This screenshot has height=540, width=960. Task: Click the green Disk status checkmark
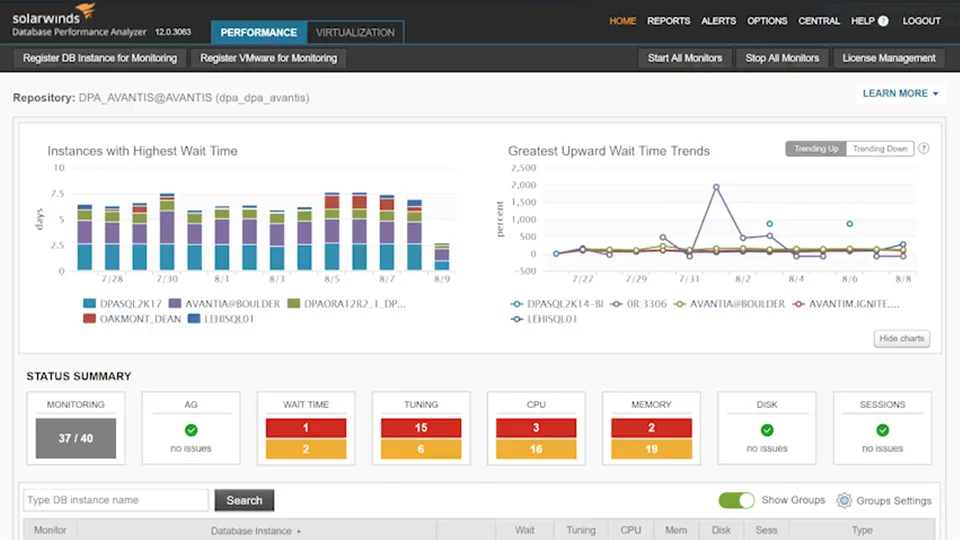(x=767, y=430)
